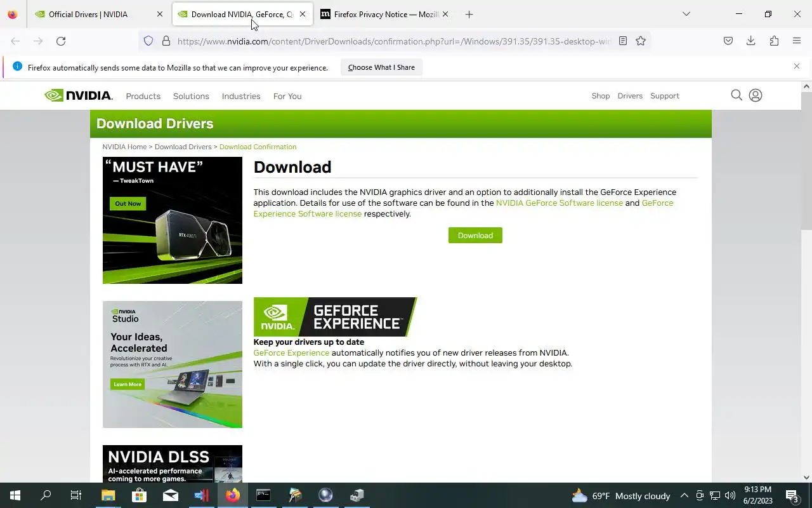Open the Mail app on taskbar
812x508 pixels.
coord(170,495)
